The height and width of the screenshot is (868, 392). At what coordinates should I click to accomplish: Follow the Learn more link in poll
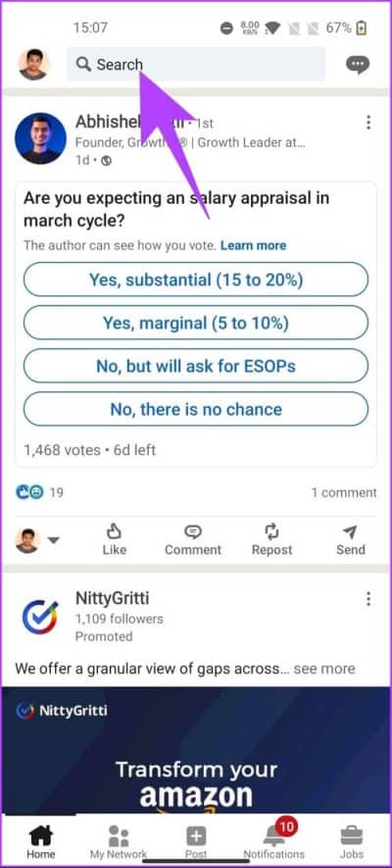pyautogui.click(x=253, y=245)
